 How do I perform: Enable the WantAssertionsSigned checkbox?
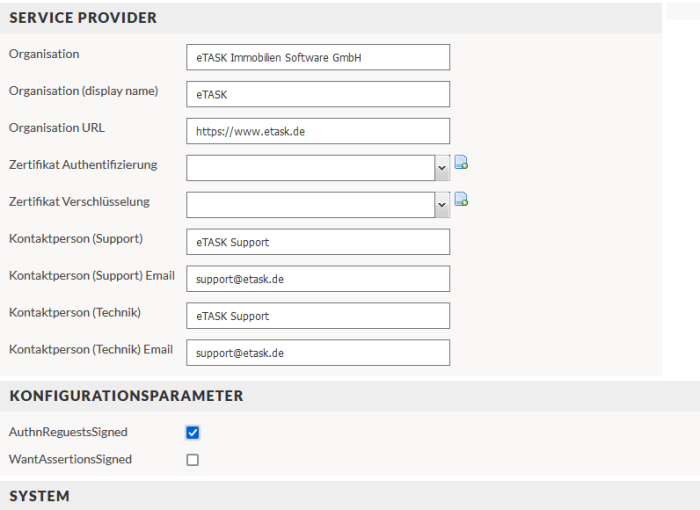192,460
